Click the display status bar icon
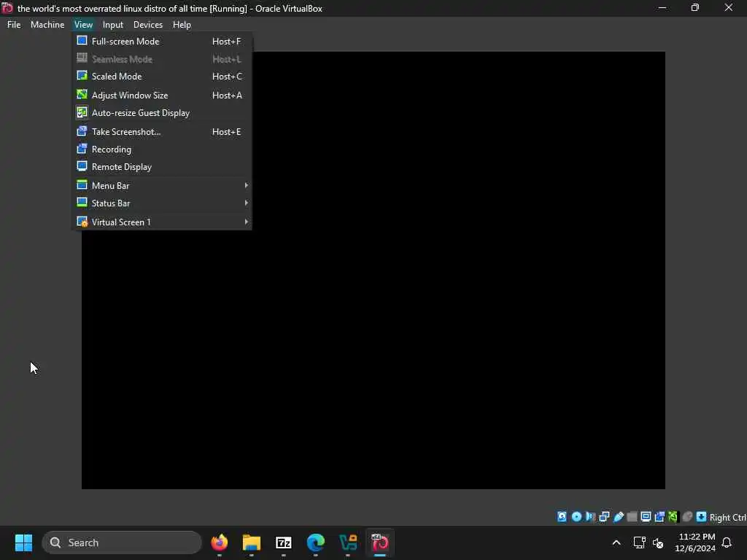This screenshot has width=747, height=560. pos(646,517)
